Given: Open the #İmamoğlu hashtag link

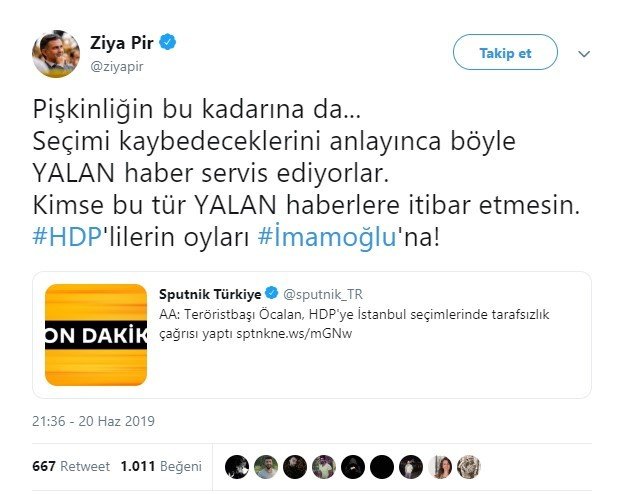Looking at the screenshot, I should pos(327,237).
